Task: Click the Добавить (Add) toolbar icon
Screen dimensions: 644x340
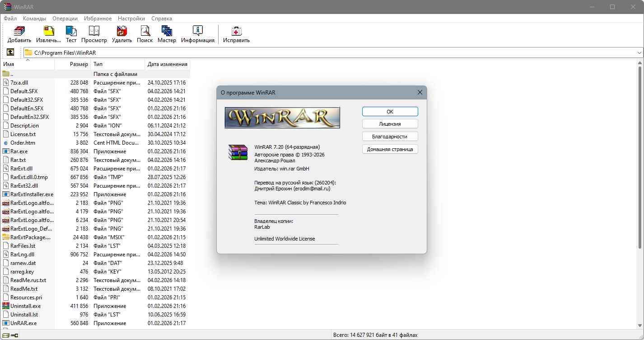Action: [19, 34]
